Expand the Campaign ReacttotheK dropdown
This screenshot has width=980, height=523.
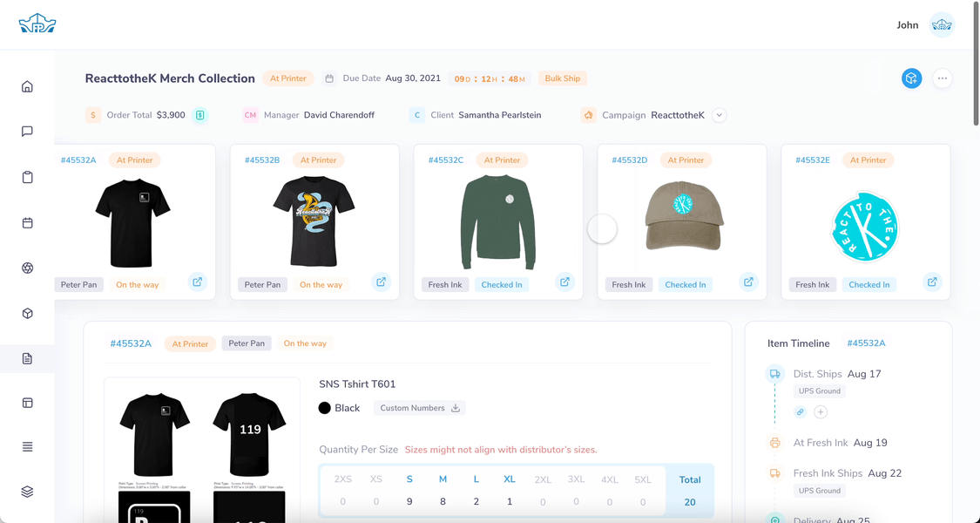click(719, 115)
